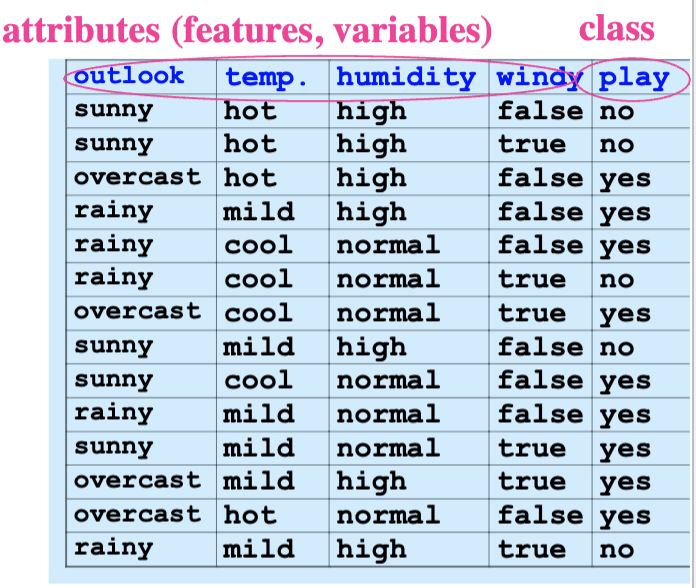Click the pink 'class' label
Viewport: 696px width, 588px height.
[x=617, y=28]
